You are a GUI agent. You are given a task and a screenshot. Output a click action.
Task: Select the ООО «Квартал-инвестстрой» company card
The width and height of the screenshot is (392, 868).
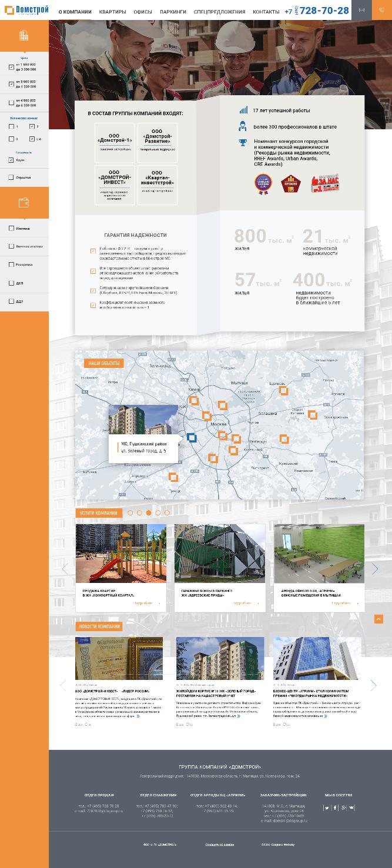coord(157,185)
